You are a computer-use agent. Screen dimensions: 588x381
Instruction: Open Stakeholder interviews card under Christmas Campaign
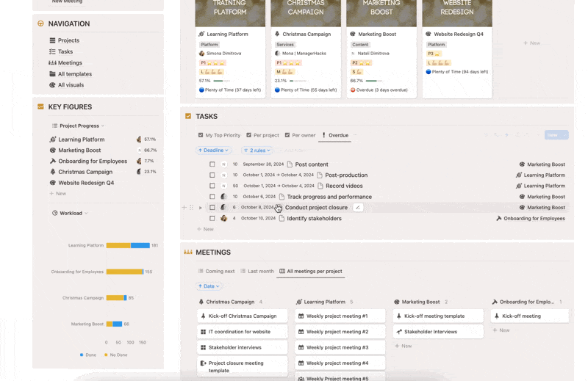click(243, 348)
